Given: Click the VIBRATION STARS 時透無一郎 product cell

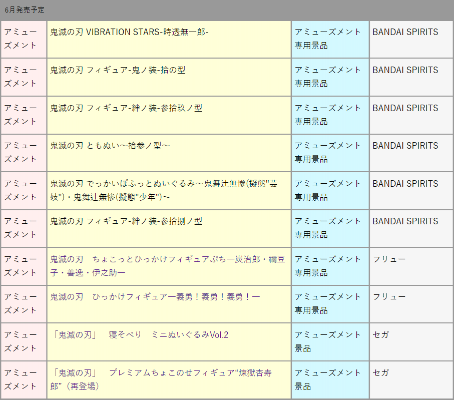Looking at the screenshot, I should point(169,40).
